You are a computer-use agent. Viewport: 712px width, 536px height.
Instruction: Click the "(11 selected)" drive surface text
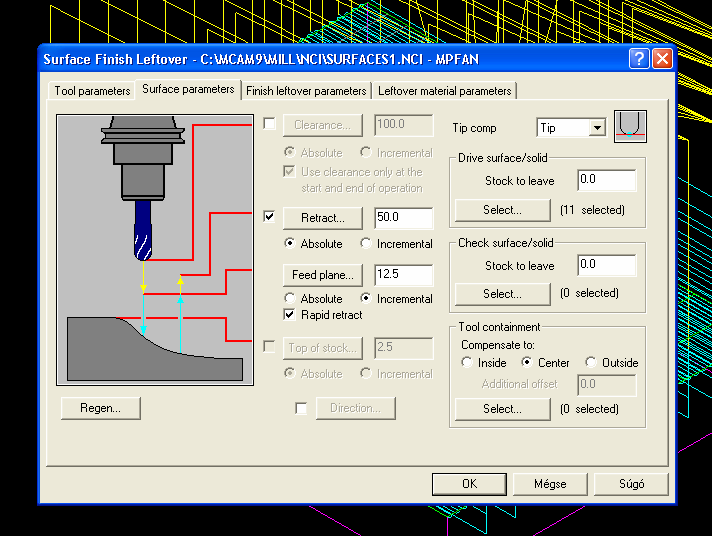click(x=592, y=210)
